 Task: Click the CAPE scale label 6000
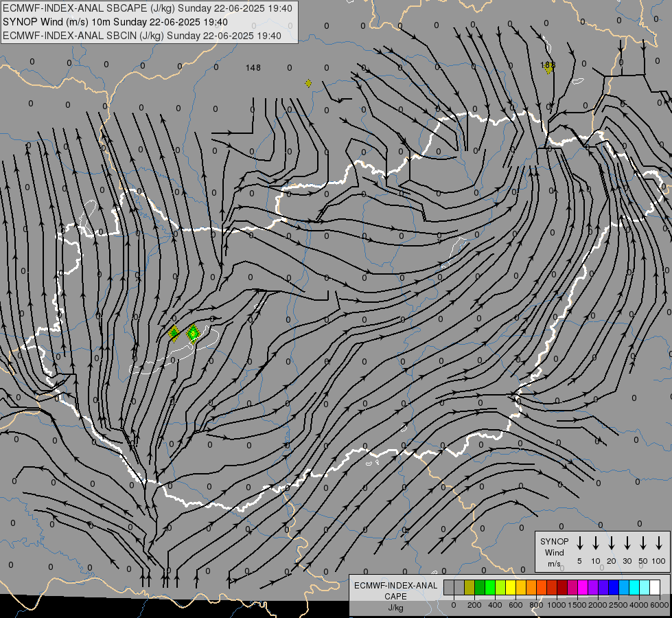(659, 605)
